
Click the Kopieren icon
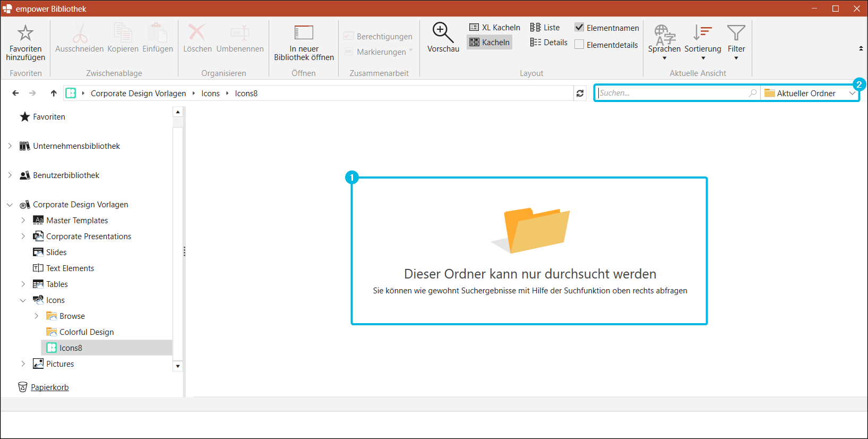pos(123,33)
